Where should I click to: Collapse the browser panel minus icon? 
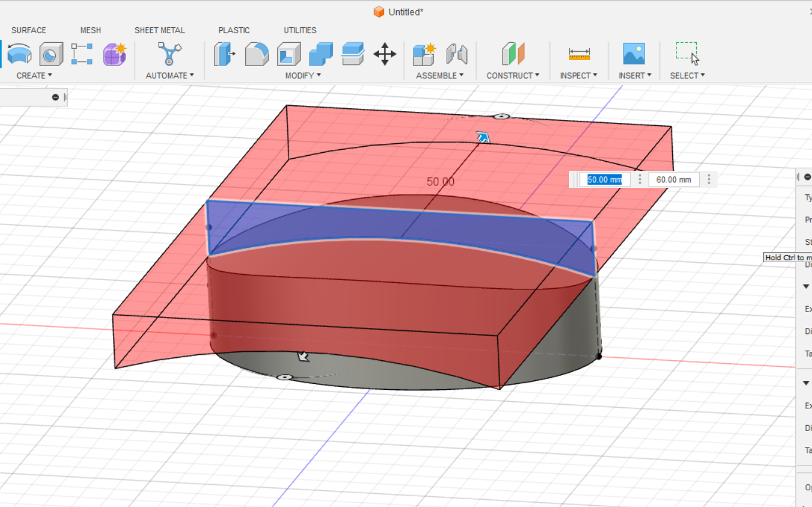tap(55, 97)
